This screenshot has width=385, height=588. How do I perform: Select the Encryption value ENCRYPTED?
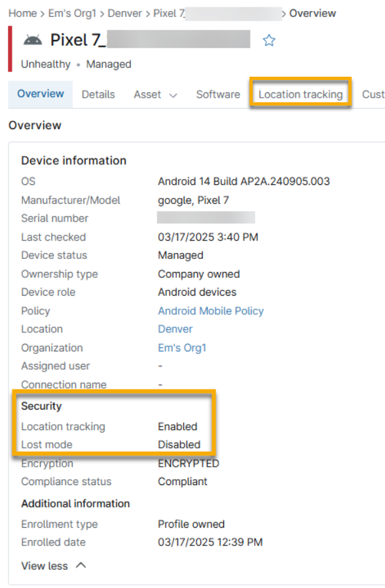[189, 463]
